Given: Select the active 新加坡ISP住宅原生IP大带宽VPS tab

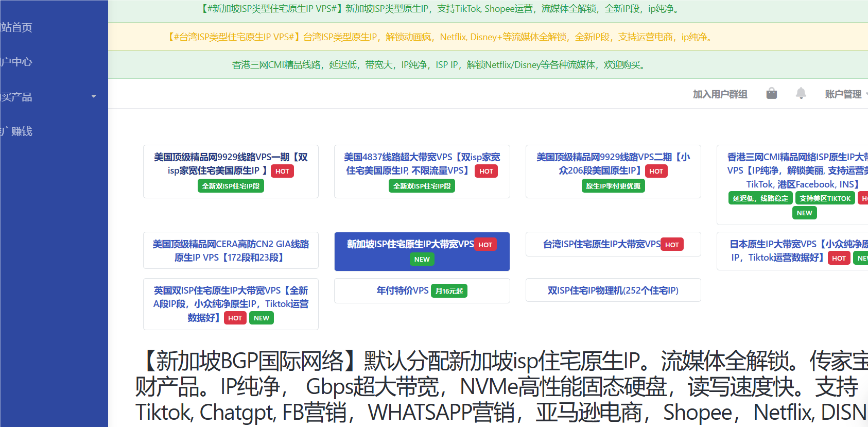Looking at the screenshot, I should (x=422, y=251).
